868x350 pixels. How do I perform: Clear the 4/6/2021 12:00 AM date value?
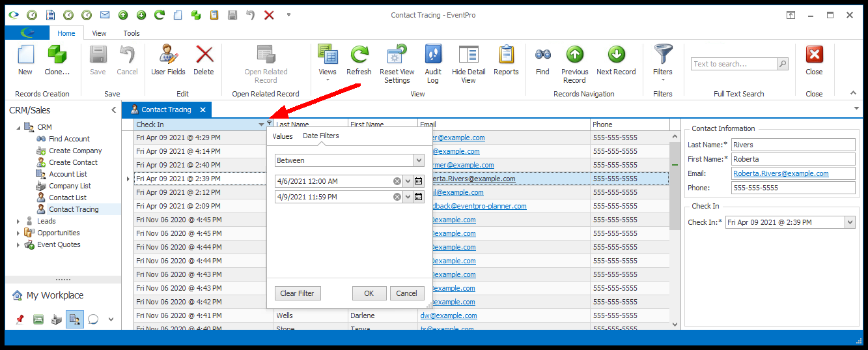(397, 181)
